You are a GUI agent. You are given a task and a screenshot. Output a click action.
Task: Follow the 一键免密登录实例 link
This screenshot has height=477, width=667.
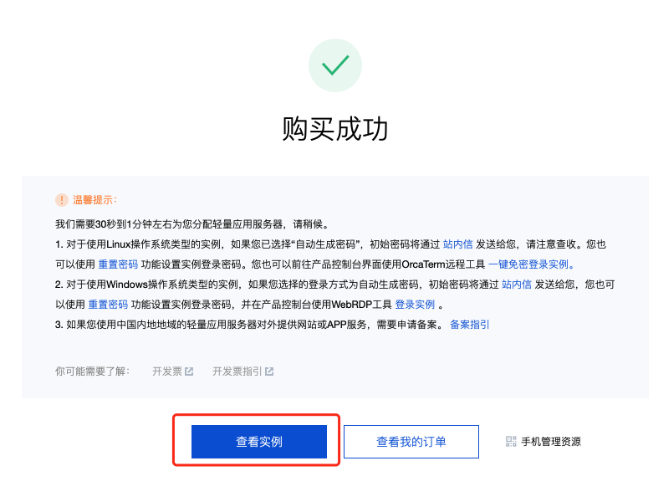click(x=531, y=264)
